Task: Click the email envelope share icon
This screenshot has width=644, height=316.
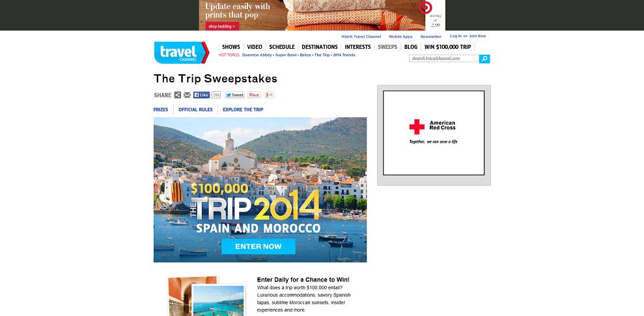Action: pos(188,95)
